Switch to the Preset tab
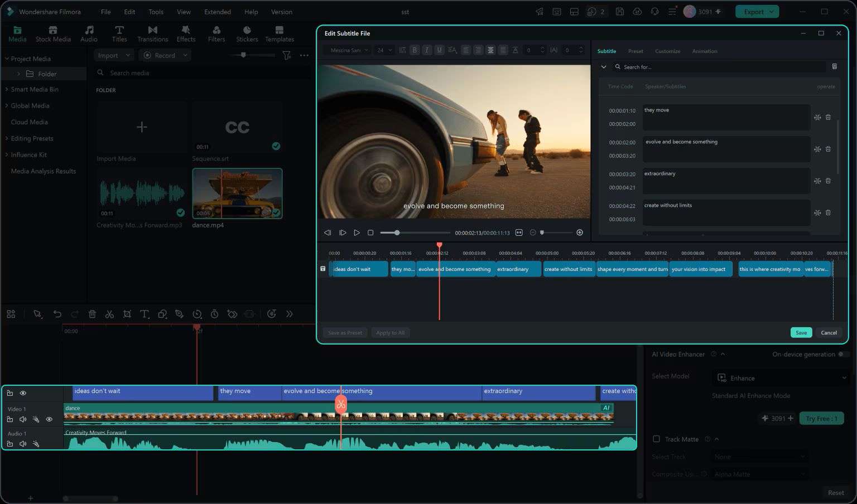 [635, 51]
